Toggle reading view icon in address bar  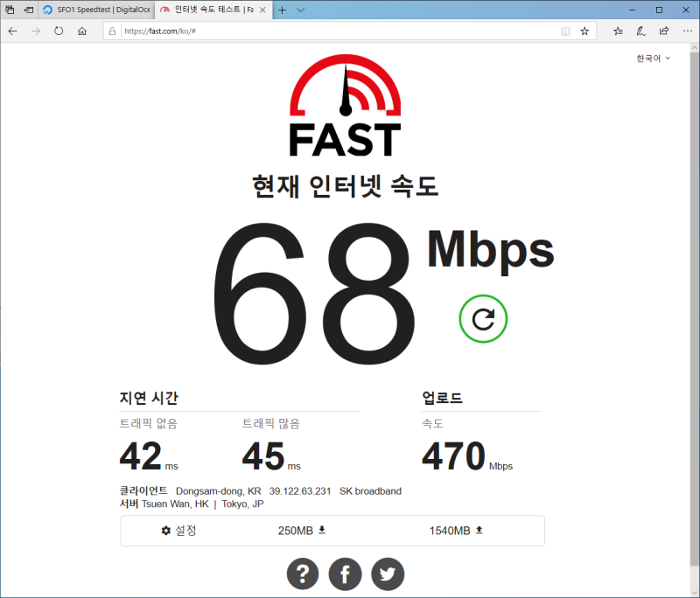point(565,31)
